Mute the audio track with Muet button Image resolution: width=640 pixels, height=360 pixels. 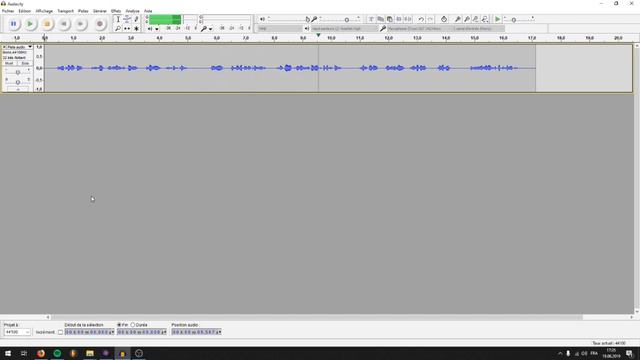[9, 63]
